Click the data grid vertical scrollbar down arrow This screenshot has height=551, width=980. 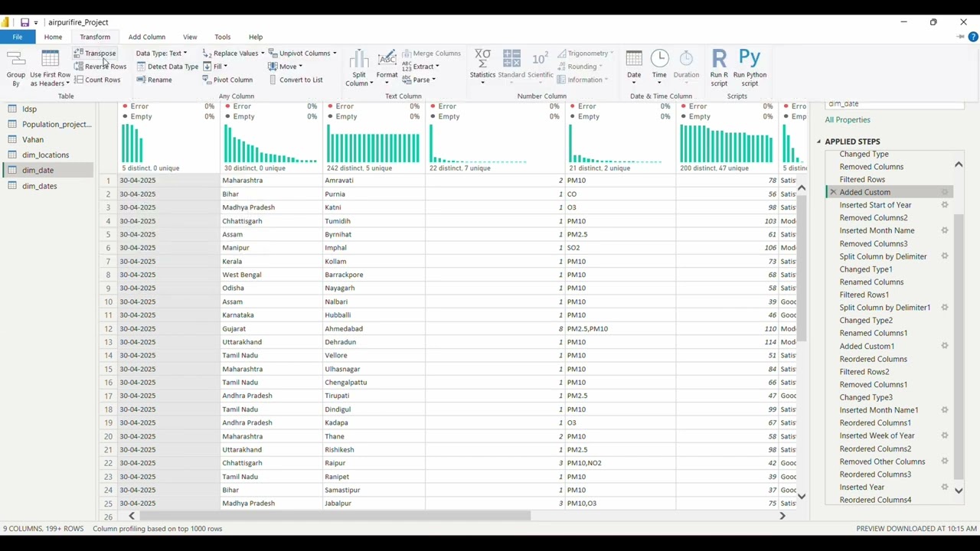[x=802, y=496]
